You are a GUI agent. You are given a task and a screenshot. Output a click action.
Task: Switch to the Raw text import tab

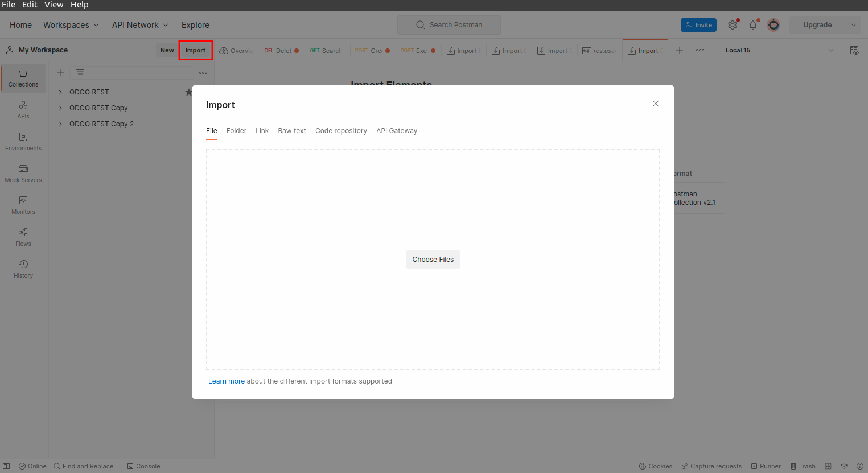292,131
